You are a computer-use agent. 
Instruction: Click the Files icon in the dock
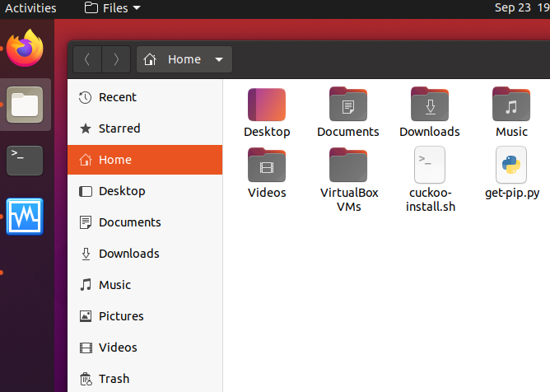pyautogui.click(x=25, y=105)
